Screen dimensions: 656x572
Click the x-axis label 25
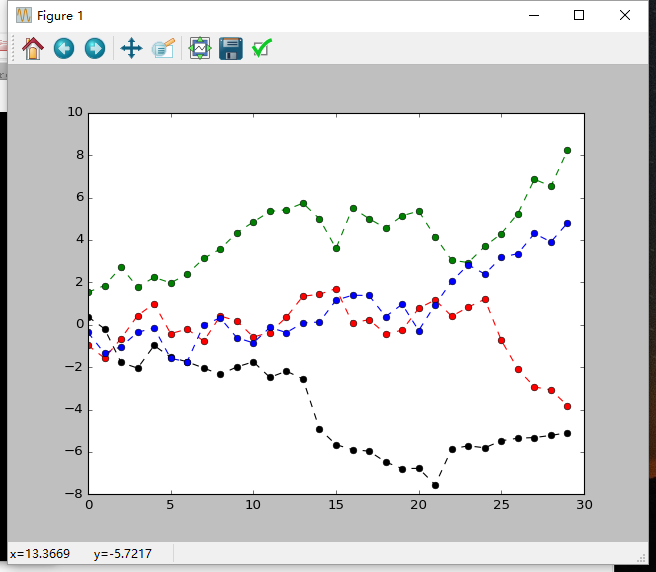(501, 505)
